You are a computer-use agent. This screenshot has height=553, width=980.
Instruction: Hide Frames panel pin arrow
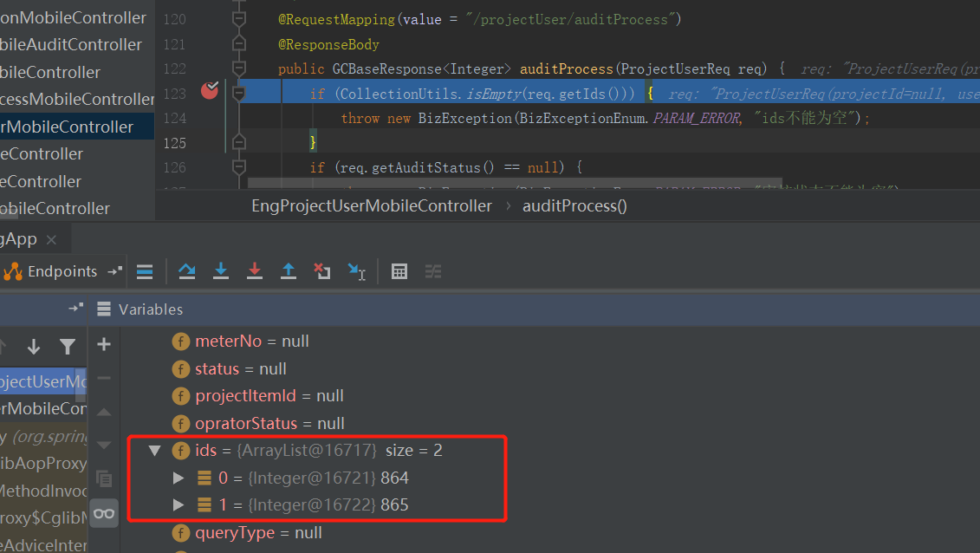coord(75,308)
